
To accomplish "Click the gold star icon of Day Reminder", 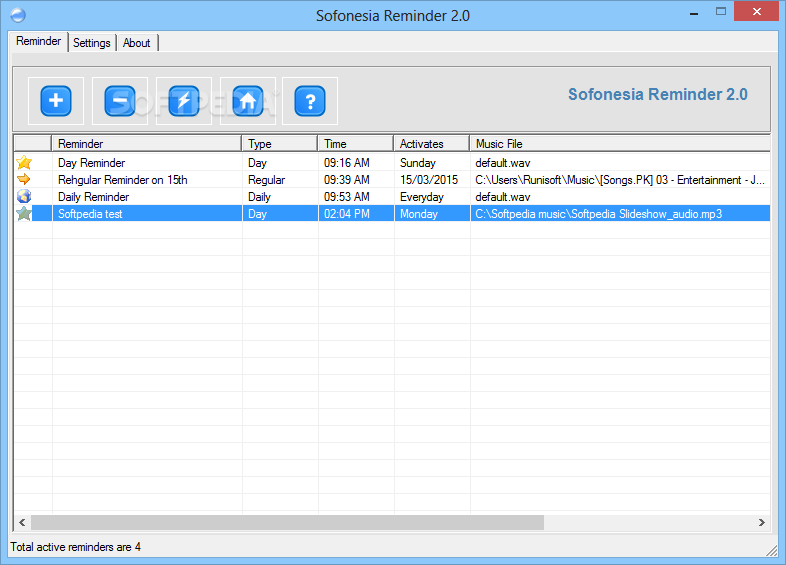I will 24,162.
